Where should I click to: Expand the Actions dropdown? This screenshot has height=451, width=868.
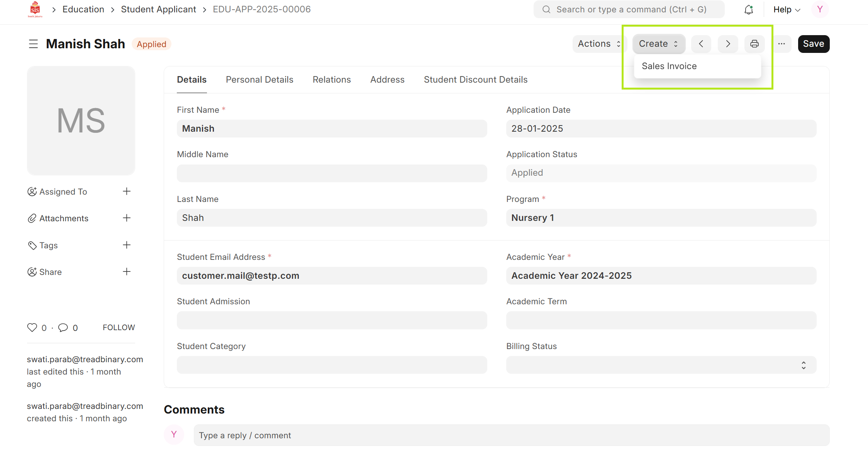pos(598,44)
